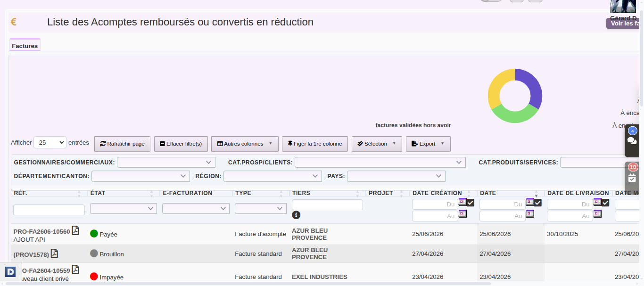Open the Type column filter dropdown
This screenshot has height=286, width=644.
pyautogui.click(x=261, y=208)
